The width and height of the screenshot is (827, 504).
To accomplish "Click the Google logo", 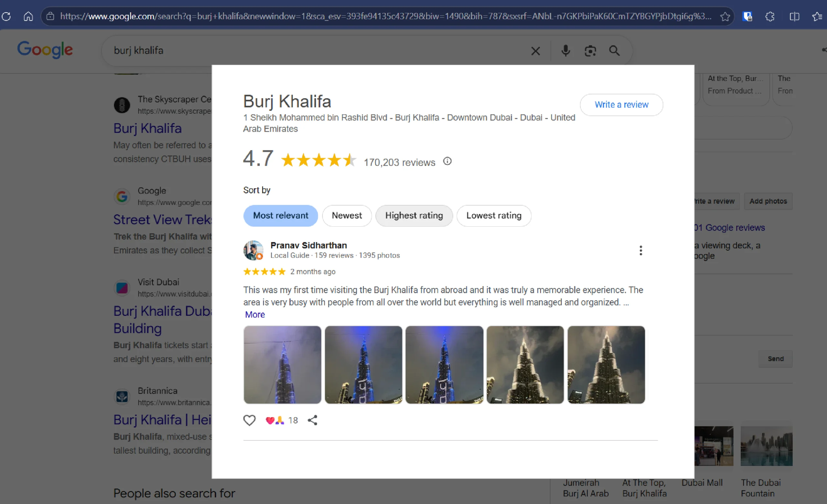I will pyautogui.click(x=45, y=50).
